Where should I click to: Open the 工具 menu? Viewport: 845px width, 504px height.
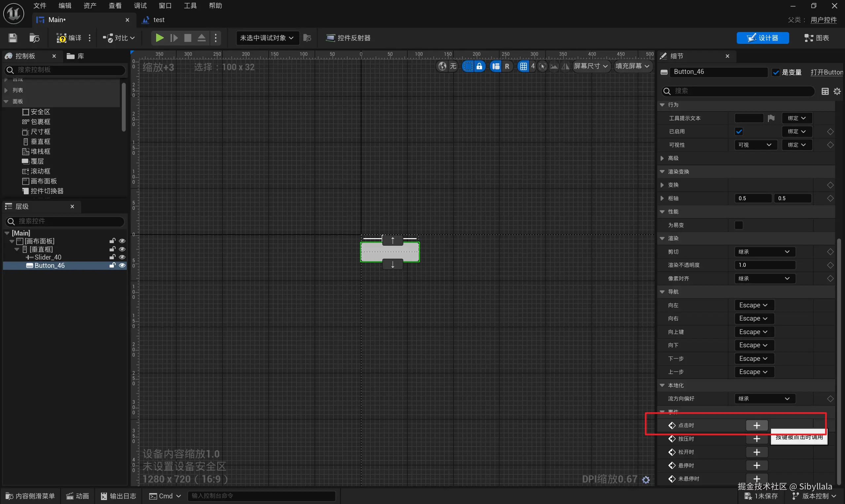pos(190,6)
